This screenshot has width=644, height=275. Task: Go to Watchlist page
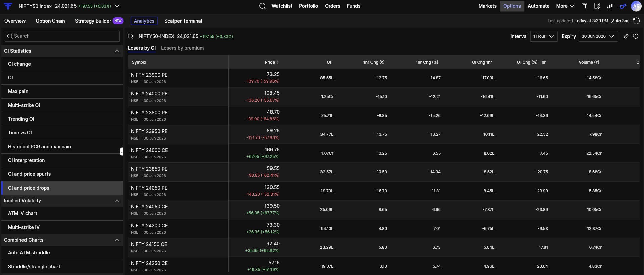pyautogui.click(x=282, y=6)
